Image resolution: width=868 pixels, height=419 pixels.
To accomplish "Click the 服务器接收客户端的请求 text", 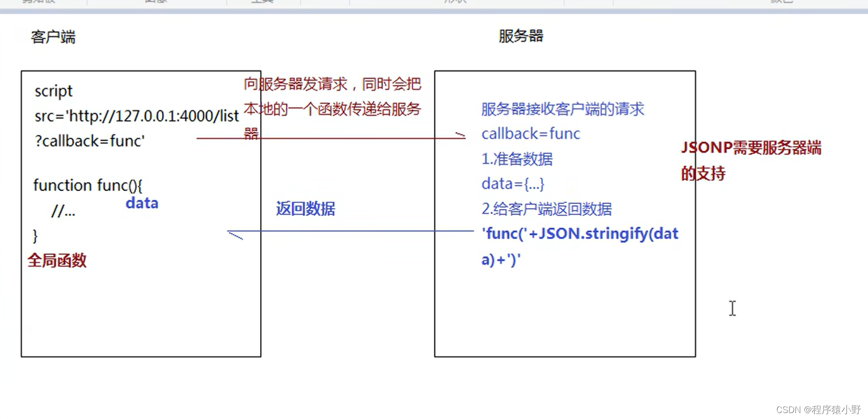I will click(563, 109).
